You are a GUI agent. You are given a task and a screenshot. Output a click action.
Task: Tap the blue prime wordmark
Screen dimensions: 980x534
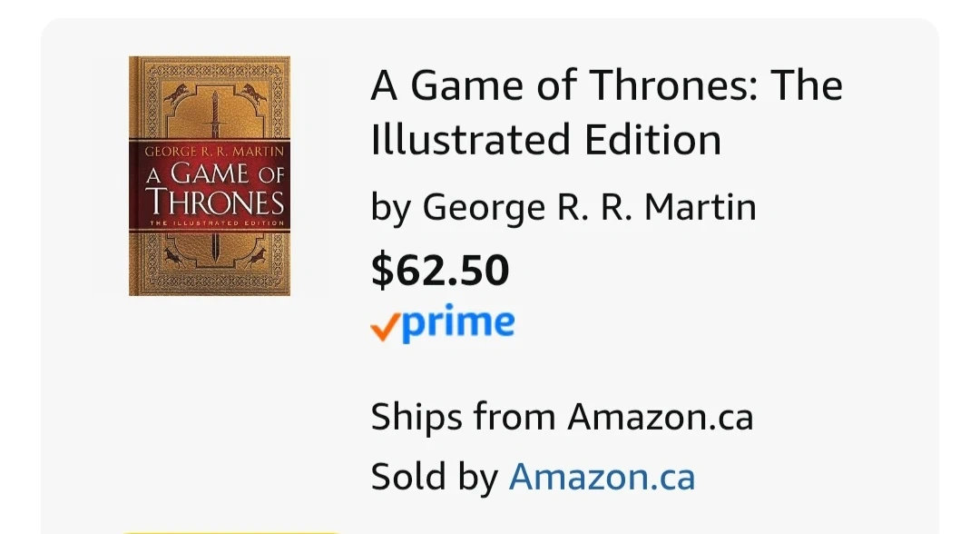(x=458, y=323)
